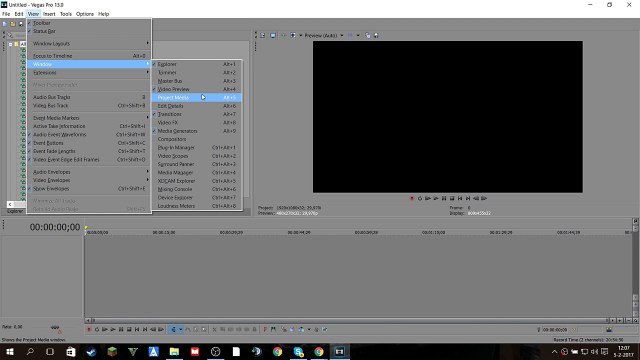This screenshot has height=360, width=640.
Task: Stop playback in the timeline transport bar
Action: [x=129, y=329]
